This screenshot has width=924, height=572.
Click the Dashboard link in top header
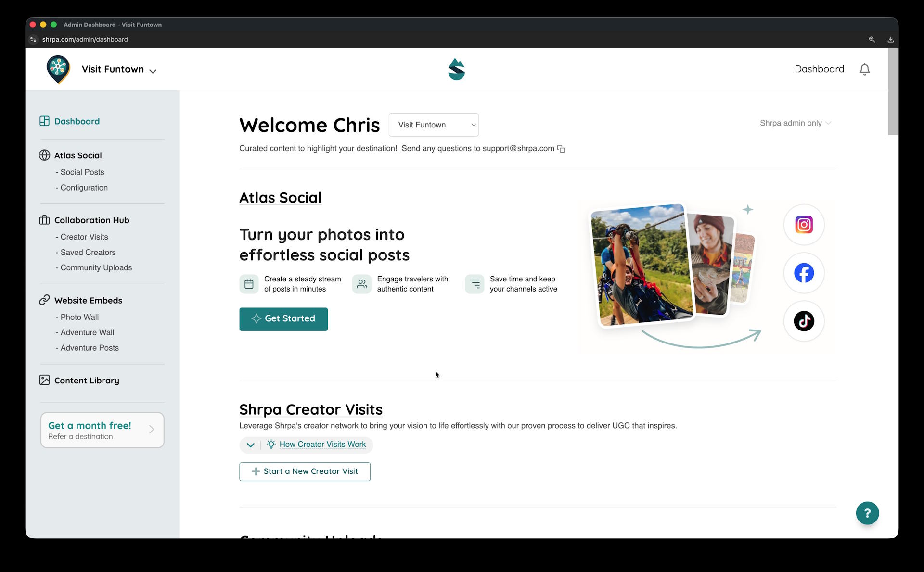click(x=819, y=69)
